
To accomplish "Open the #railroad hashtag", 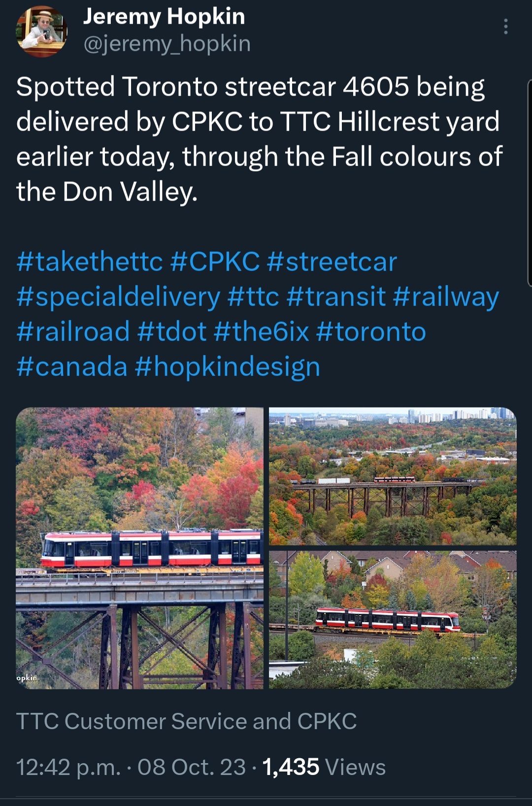I will pos(73,332).
